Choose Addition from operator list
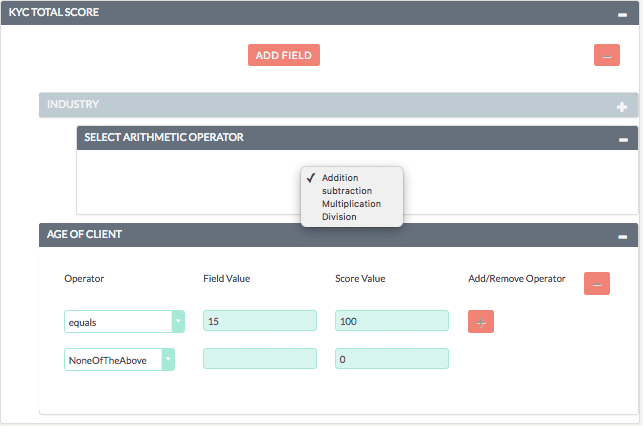The width and height of the screenshot is (643, 426). coord(340,178)
